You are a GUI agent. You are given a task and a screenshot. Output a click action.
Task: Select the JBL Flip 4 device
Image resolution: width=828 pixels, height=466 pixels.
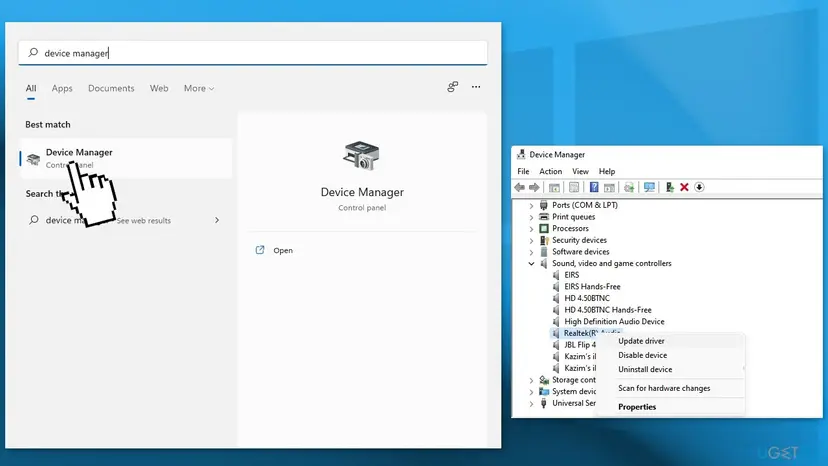click(x=580, y=344)
